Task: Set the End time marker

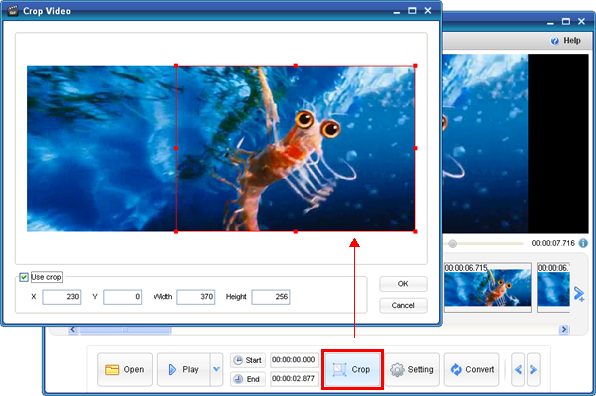Action: pos(248,379)
